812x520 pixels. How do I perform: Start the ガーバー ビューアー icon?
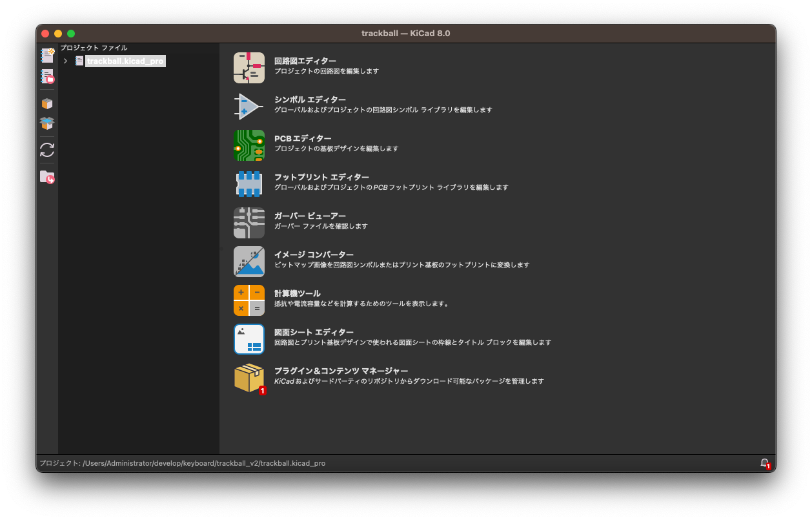[x=249, y=223]
